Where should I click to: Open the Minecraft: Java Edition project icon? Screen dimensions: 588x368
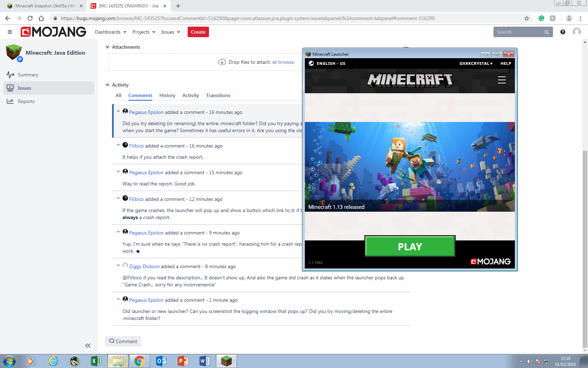coord(14,53)
